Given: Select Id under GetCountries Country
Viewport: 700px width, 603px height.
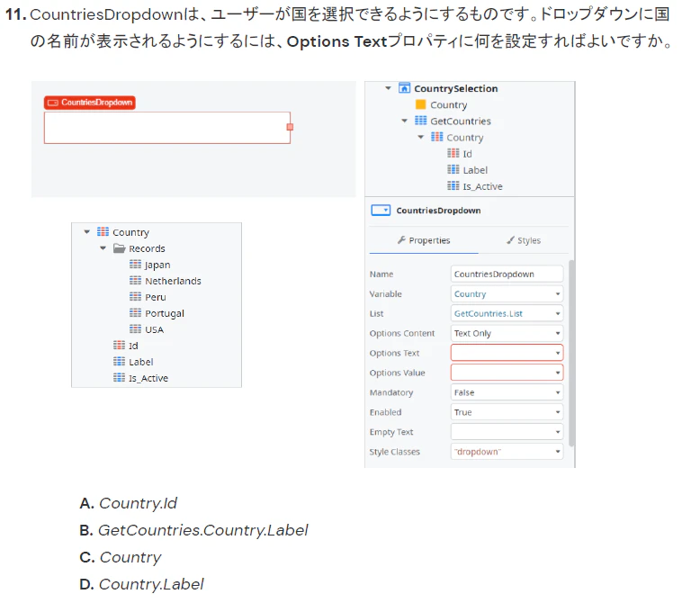Looking at the screenshot, I should (460, 154).
